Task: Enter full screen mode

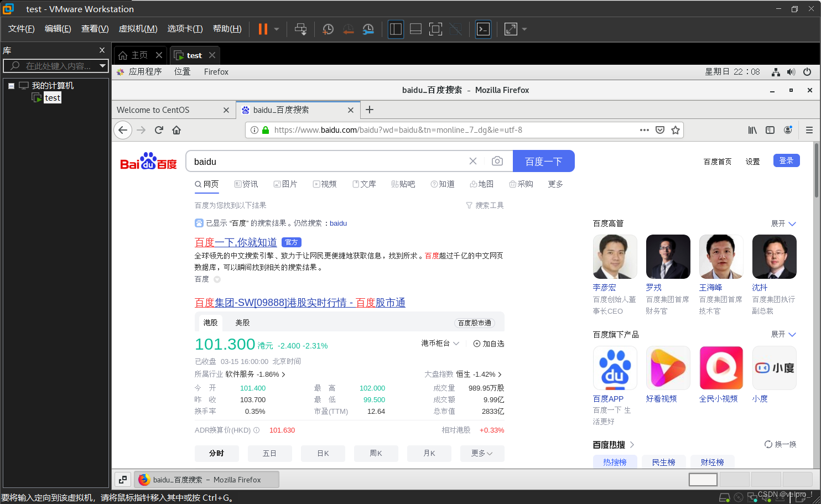Action: (435, 29)
